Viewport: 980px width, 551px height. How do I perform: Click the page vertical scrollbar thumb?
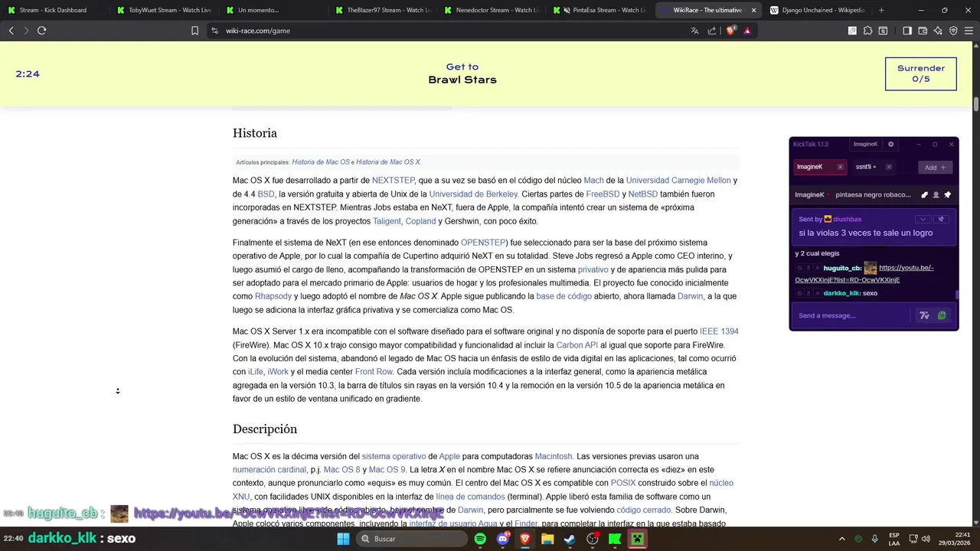click(976, 103)
